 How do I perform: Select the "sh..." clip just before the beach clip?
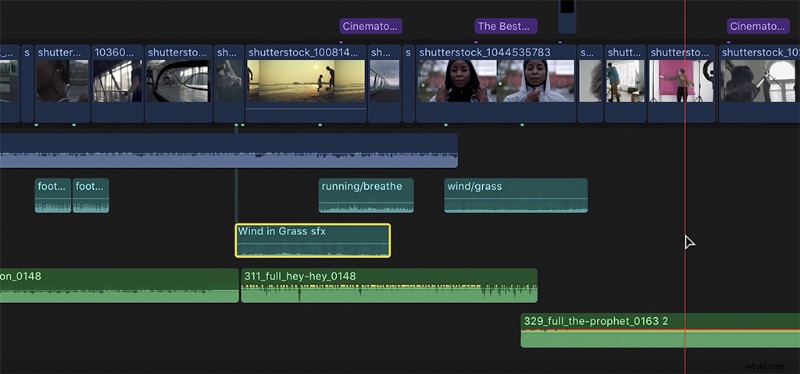click(x=229, y=84)
